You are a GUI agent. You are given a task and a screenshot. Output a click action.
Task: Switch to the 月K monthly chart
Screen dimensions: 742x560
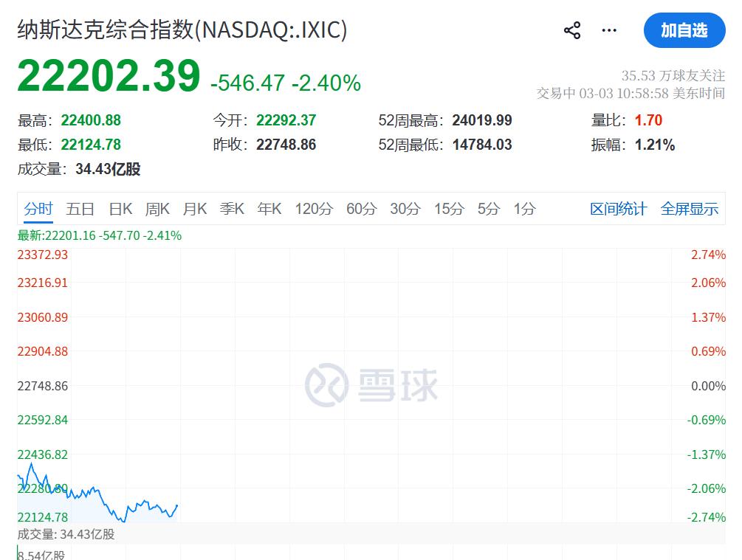tap(194, 209)
